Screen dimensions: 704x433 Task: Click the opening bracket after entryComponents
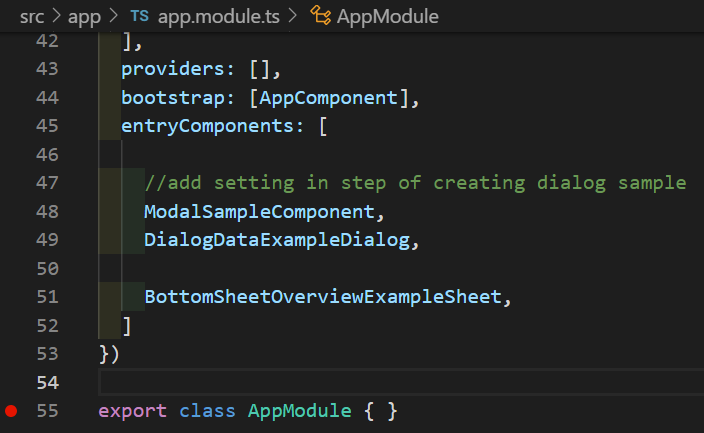pos(323,126)
